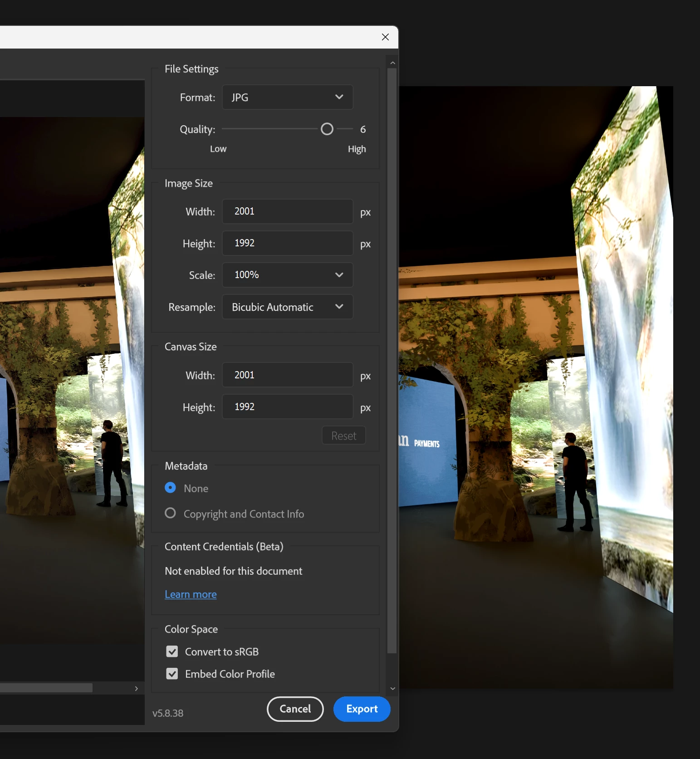Click the export preview image in dialog
This screenshot has height=759, width=700.
pos(72,381)
